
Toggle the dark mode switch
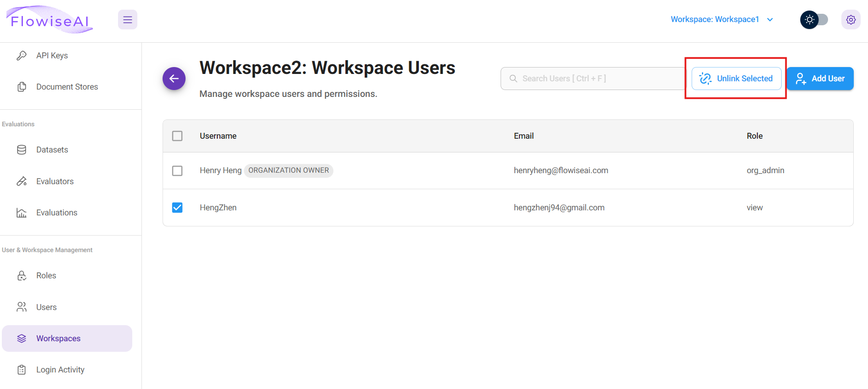pyautogui.click(x=814, y=20)
